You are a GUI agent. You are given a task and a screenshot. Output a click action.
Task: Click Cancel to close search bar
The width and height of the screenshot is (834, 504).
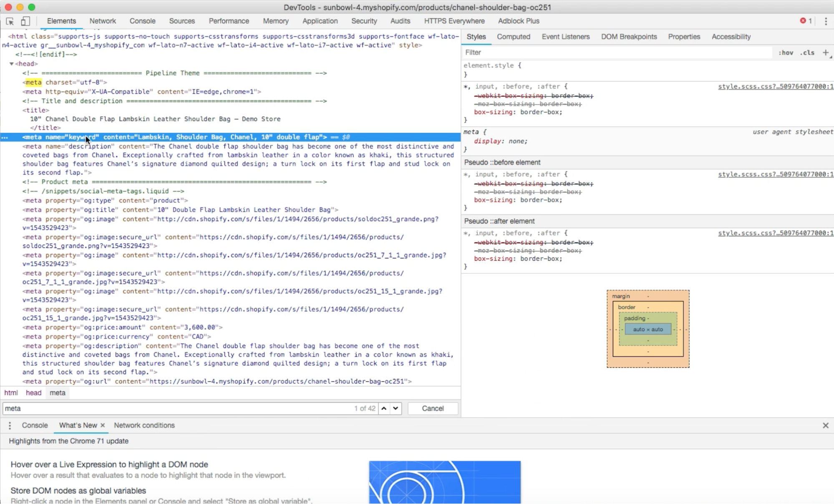click(433, 408)
